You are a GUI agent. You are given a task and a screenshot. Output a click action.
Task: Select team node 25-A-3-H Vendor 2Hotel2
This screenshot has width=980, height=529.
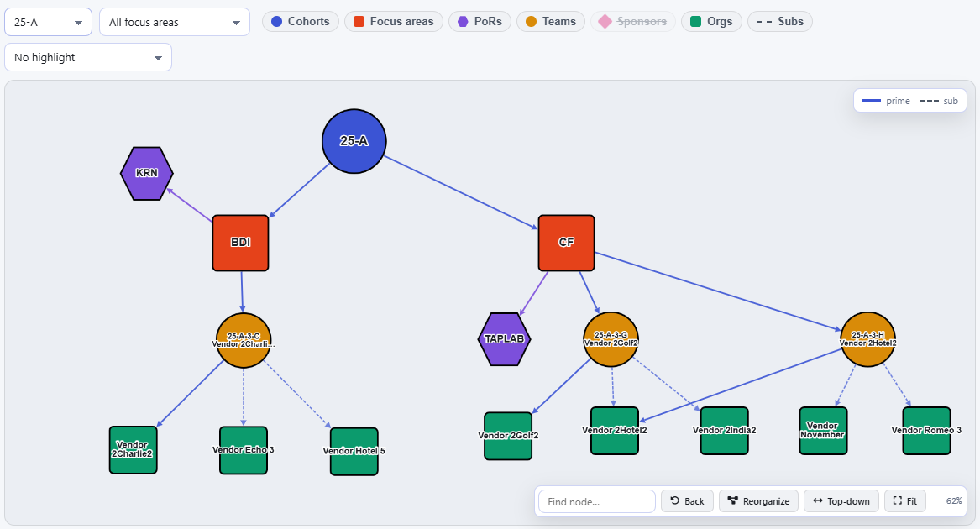pyautogui.click(x=867, y=339)
